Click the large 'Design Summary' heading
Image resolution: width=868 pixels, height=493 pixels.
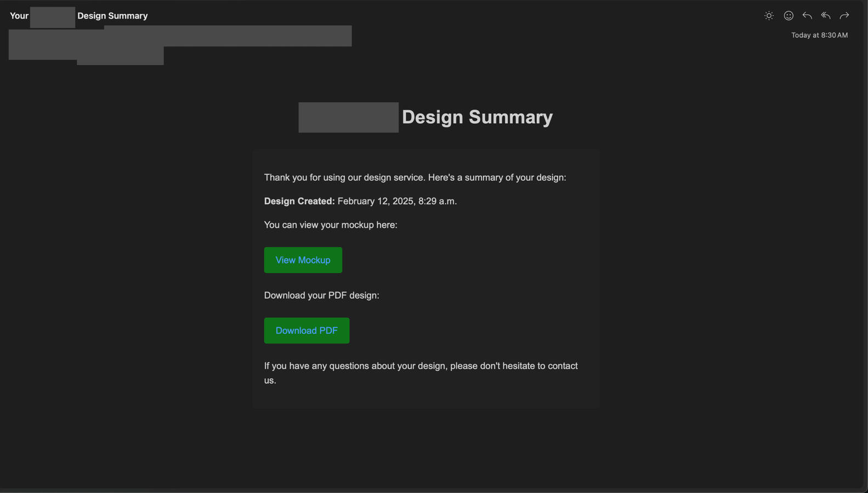[477, 117]
